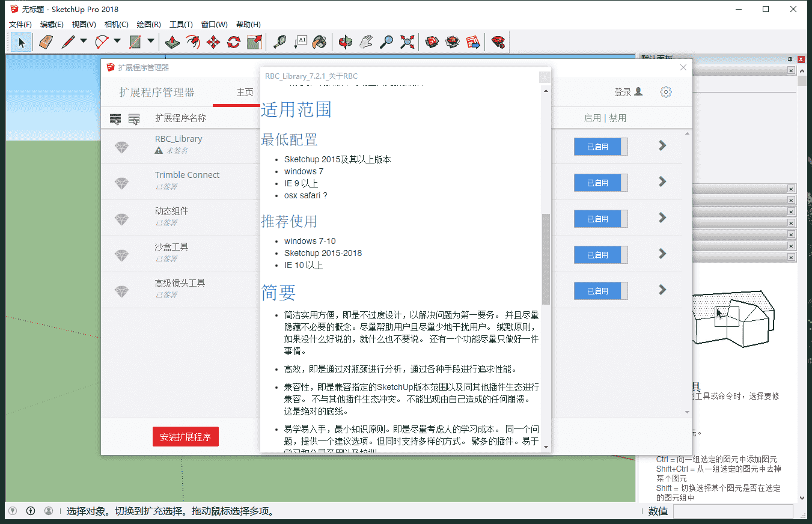Select the Eraser tool
Screen dimensions: 812x524
[46, 42]
